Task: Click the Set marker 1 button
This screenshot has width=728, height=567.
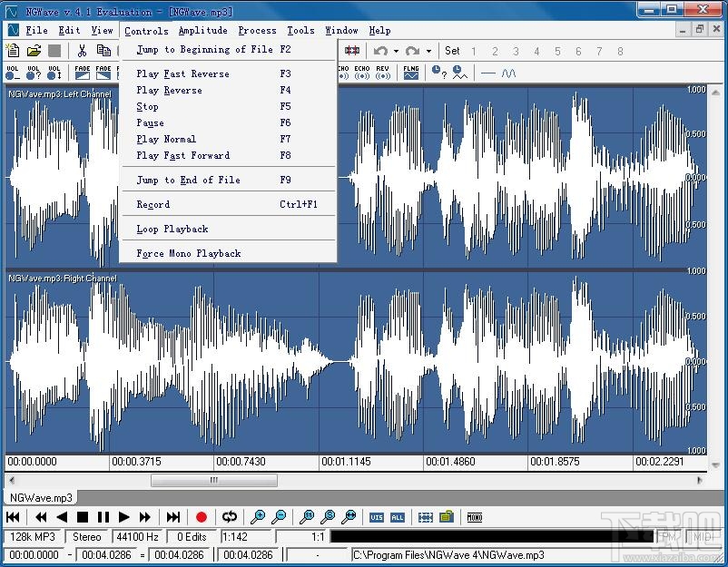Action: pos(473,51)
